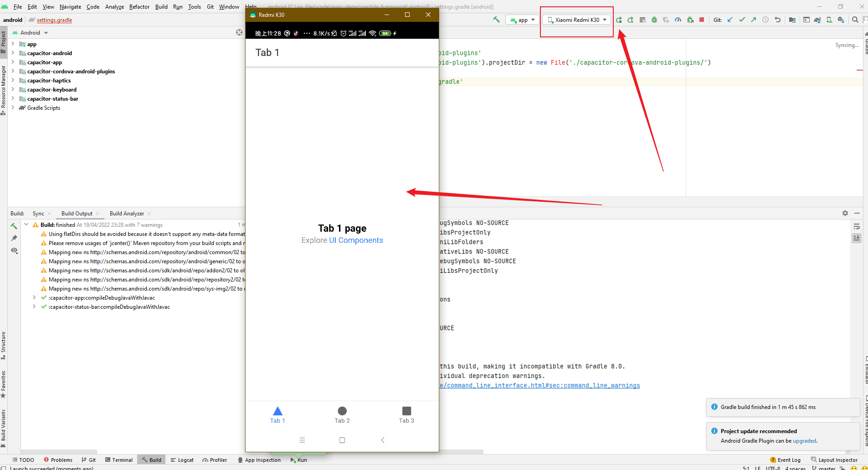Expand the Gradle Scripts tree node

[x=14, y=108]
